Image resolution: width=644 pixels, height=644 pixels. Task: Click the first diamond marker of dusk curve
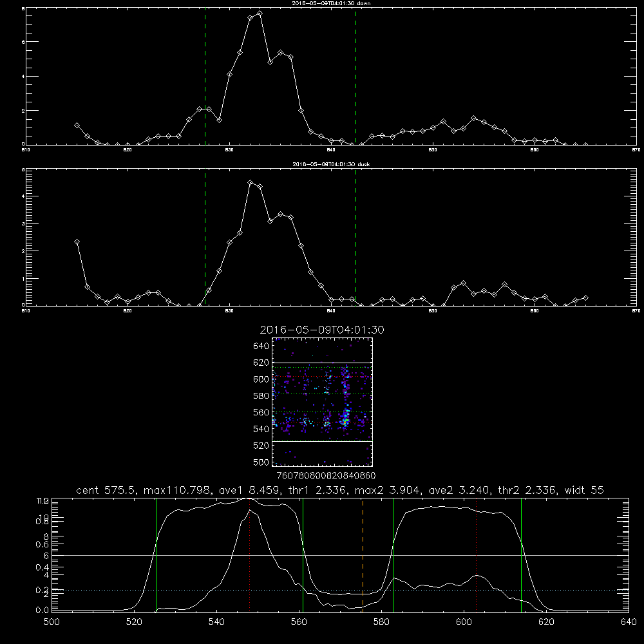77,242
